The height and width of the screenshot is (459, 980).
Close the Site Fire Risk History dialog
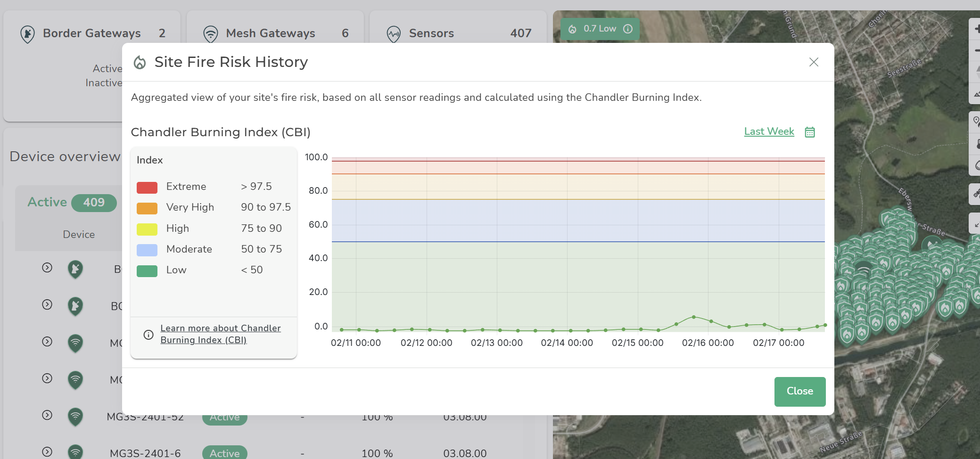tap(813, 62)
